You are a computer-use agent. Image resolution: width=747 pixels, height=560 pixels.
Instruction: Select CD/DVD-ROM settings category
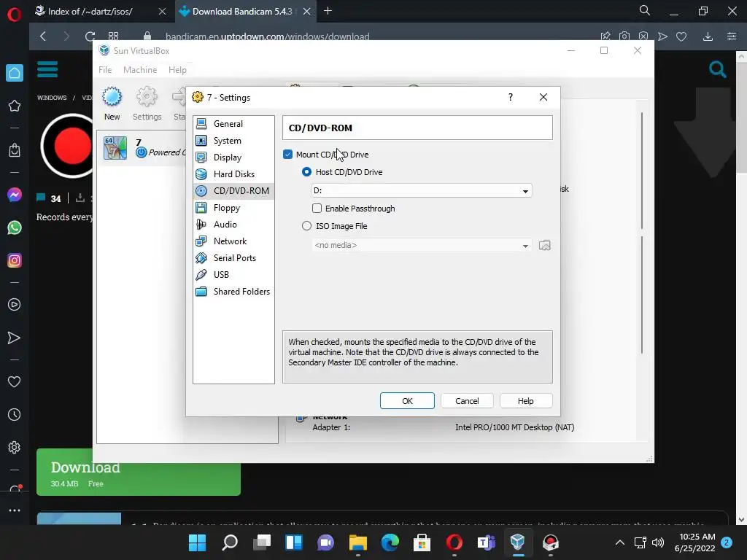(233, 191)
